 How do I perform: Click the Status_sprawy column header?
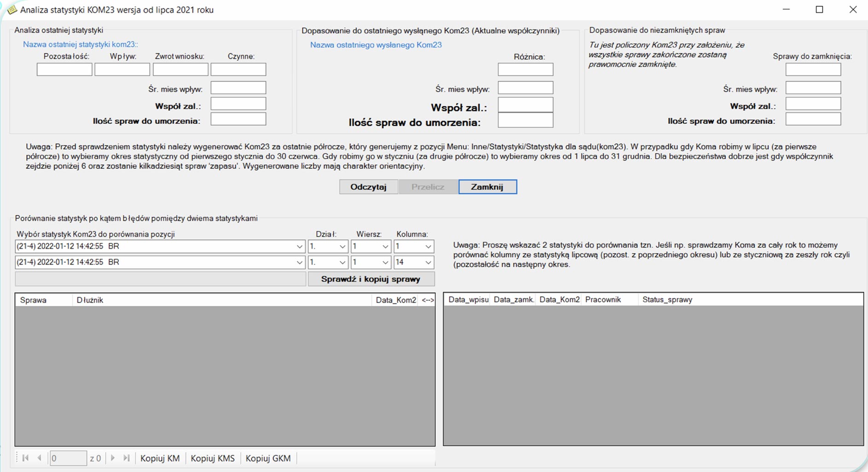[751, 299]
